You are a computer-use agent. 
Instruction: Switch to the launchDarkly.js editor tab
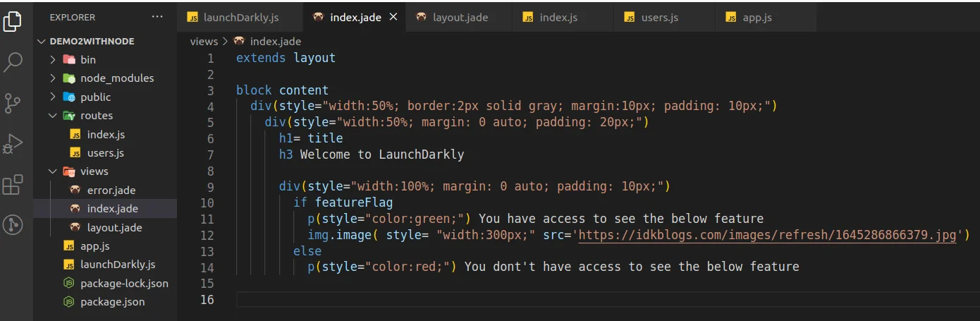239,18
